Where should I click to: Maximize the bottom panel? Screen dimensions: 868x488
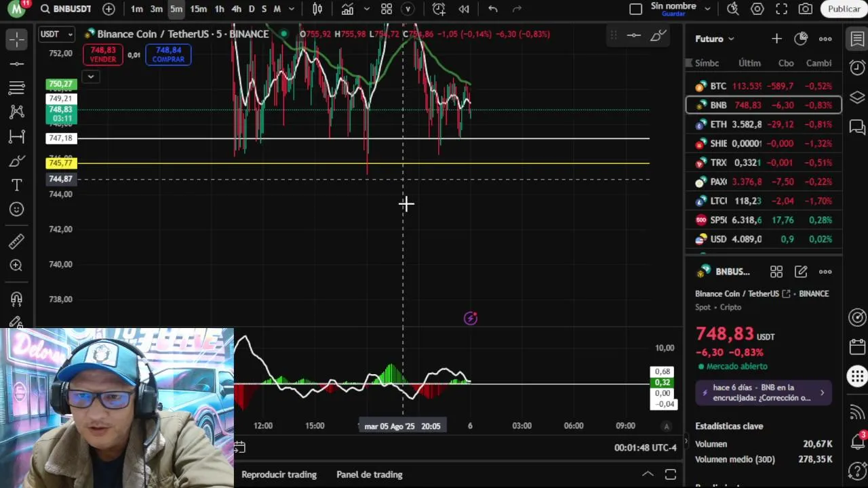[x=670, y=474]
